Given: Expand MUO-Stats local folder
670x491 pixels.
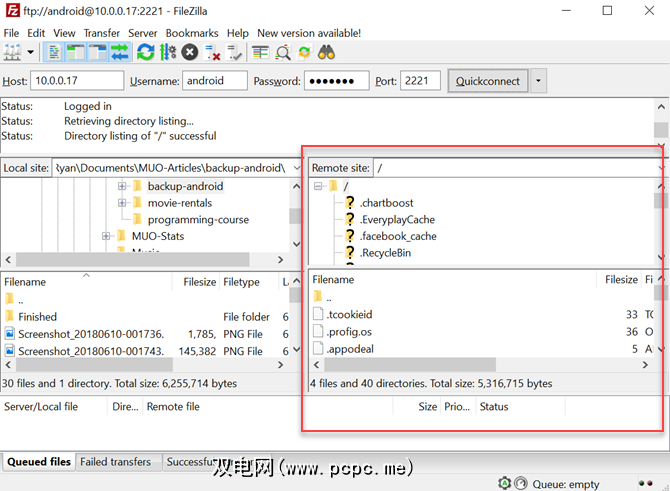Looking at the screenshot, I should tap(106, 236).
